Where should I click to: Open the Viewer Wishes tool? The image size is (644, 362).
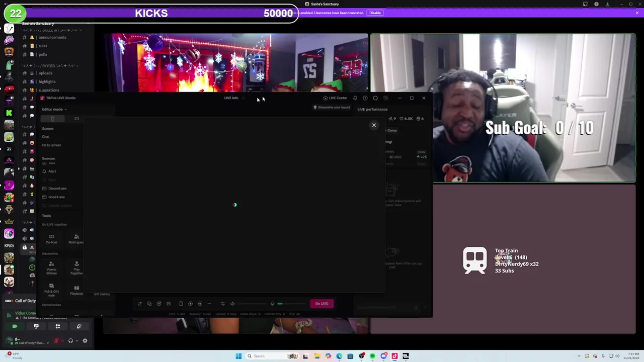[x=51, y=268]
